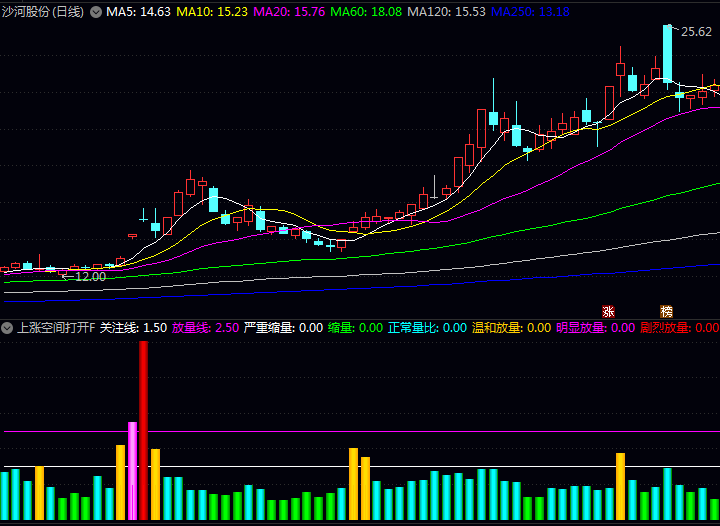Click the tall cyan candlestick at 25.62 peak
The height and width of the screenshot is (526, 720).
[x=667, y=54]
